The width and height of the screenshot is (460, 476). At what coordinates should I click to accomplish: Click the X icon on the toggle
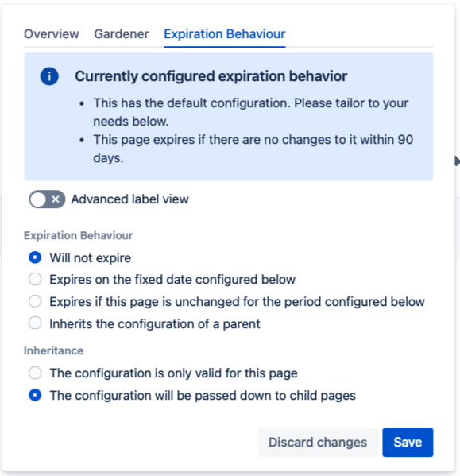tap(56, 199)
